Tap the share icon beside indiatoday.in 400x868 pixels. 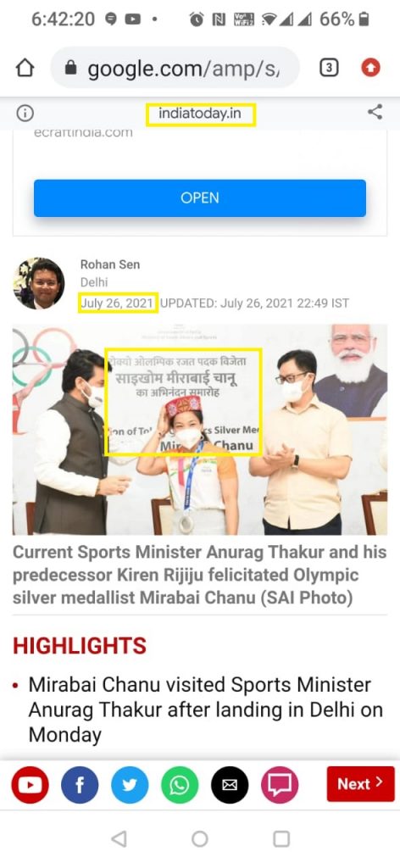pos(375,113)
